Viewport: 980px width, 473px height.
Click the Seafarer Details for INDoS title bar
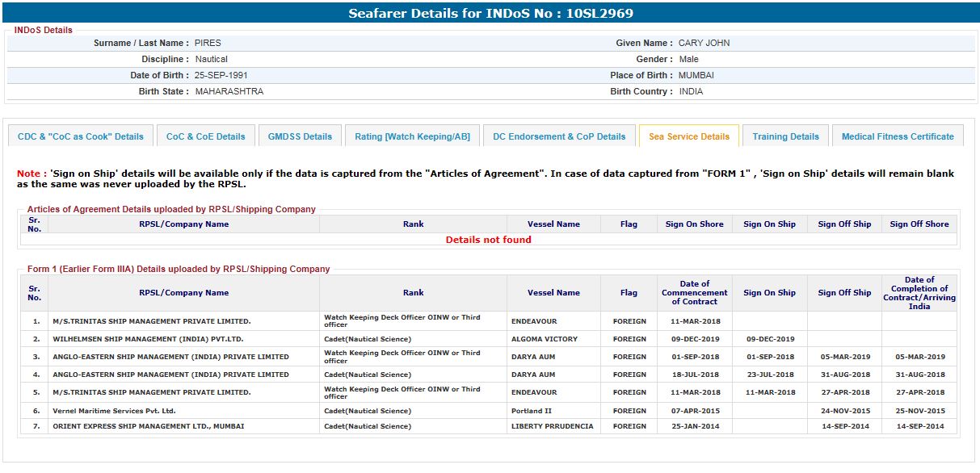(490, 13)
